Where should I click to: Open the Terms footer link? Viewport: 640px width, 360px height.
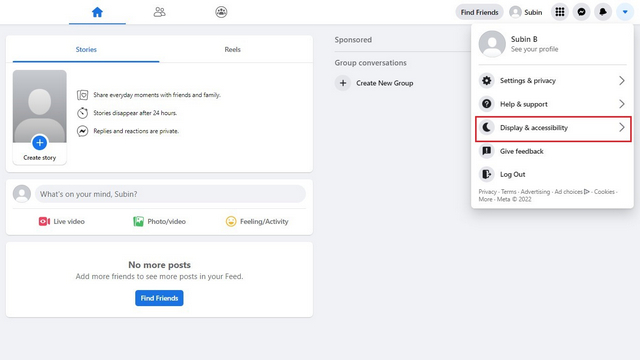click(509, 192)
